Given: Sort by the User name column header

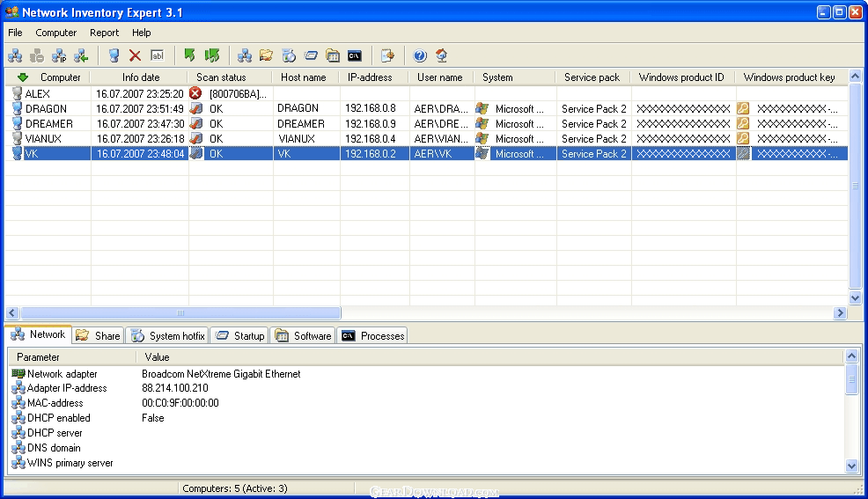Looking at the screenshot, I should tap(439, 77).
